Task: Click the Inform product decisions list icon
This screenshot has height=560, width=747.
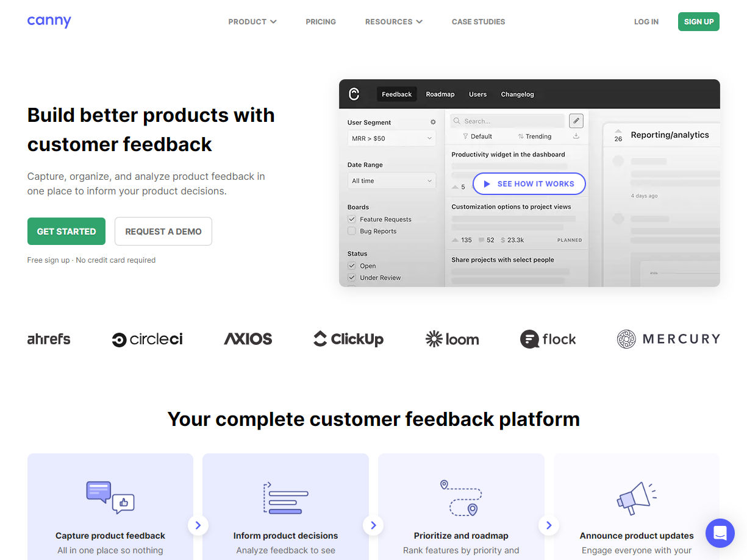Action: coord(285,497)
